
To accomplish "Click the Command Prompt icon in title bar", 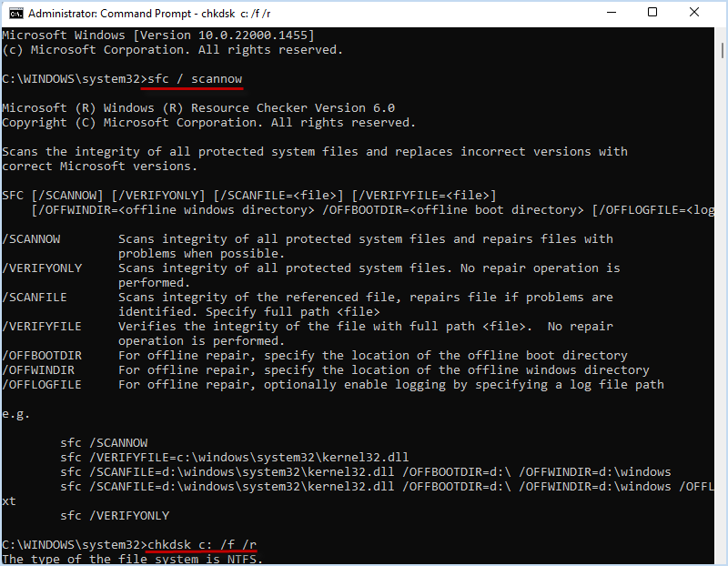I will 15,14.
